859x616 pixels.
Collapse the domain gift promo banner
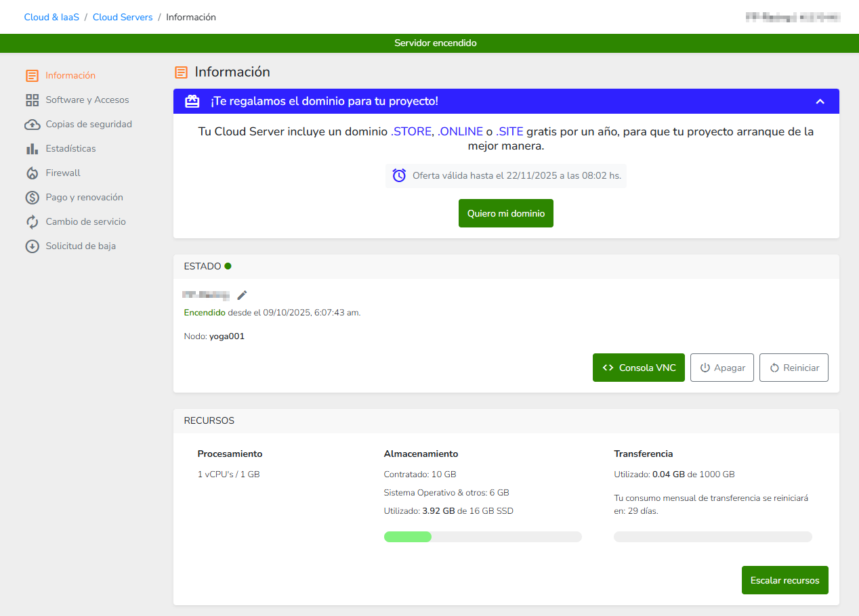point(820,102)
